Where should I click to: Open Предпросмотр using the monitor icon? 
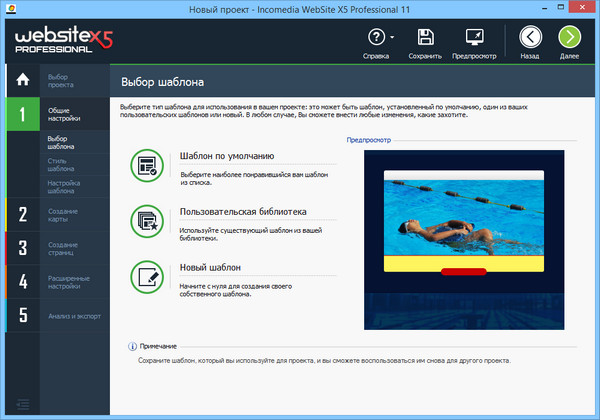point(475,38)
